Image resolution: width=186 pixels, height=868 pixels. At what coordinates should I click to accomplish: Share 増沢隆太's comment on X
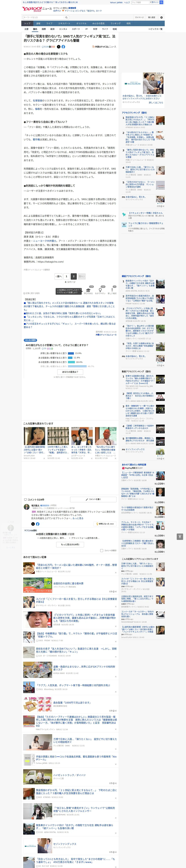click(33, 524)
